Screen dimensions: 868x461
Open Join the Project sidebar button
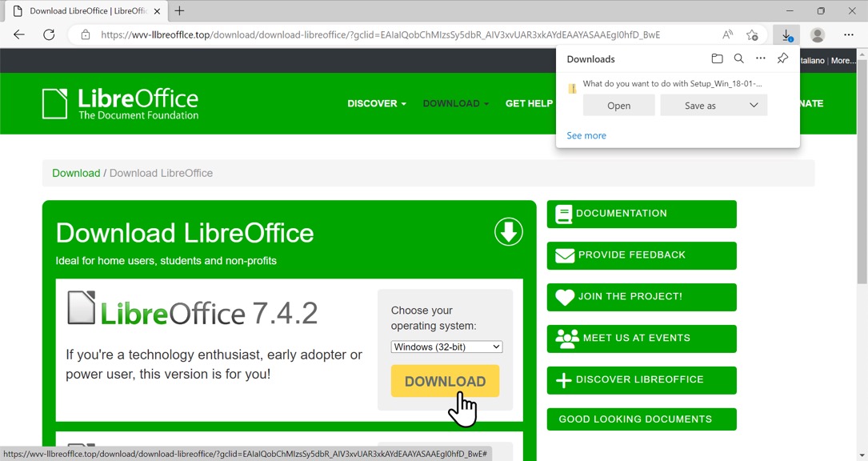tap(642, 297)
